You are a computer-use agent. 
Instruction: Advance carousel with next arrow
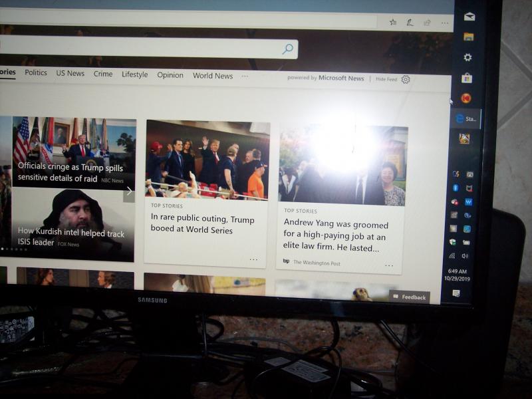[129, 192]
